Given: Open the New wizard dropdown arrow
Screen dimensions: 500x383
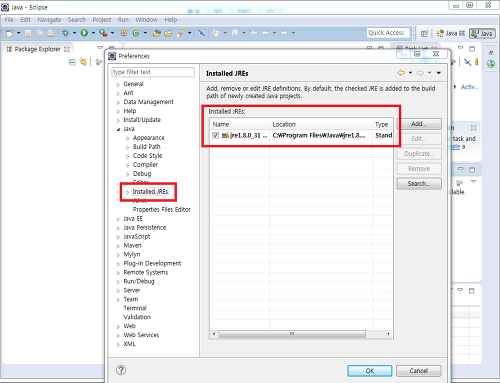Looking at the screenshot, I should [18, 33].
